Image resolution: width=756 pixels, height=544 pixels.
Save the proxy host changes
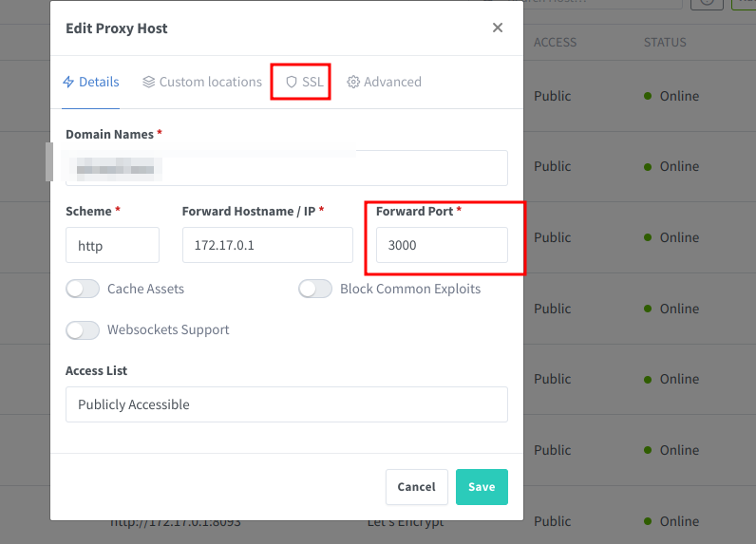point(482,487)
